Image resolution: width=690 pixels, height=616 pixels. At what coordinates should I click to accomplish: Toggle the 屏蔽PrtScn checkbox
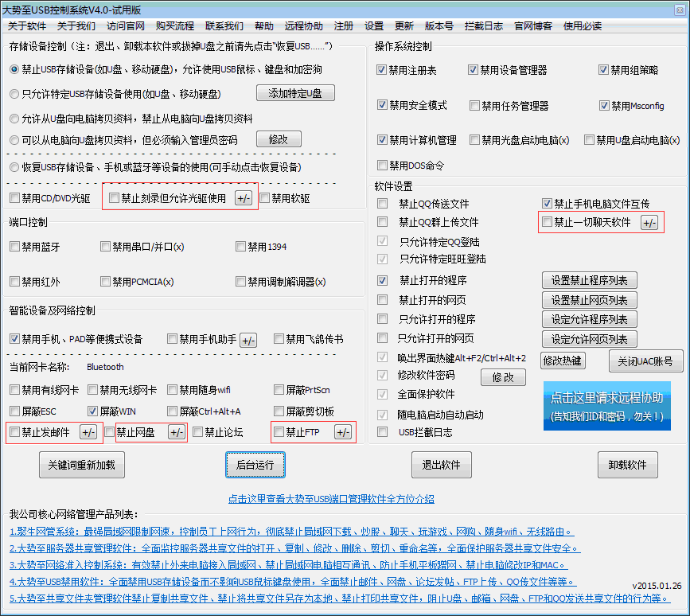[279, 390]
